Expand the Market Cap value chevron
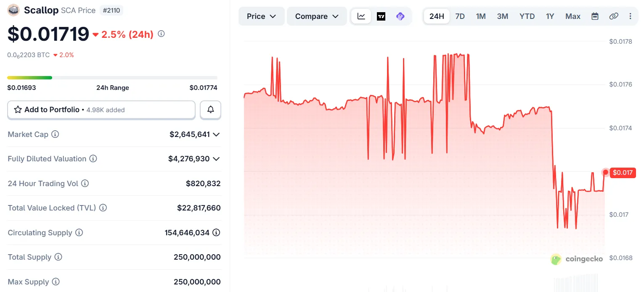 click(216, 134)
